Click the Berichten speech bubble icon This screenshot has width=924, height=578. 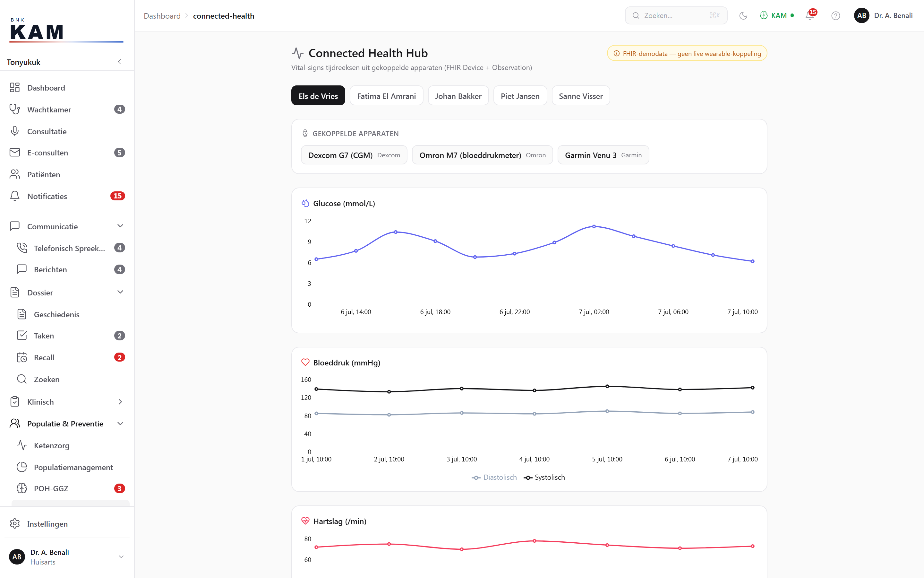[22, 269]
